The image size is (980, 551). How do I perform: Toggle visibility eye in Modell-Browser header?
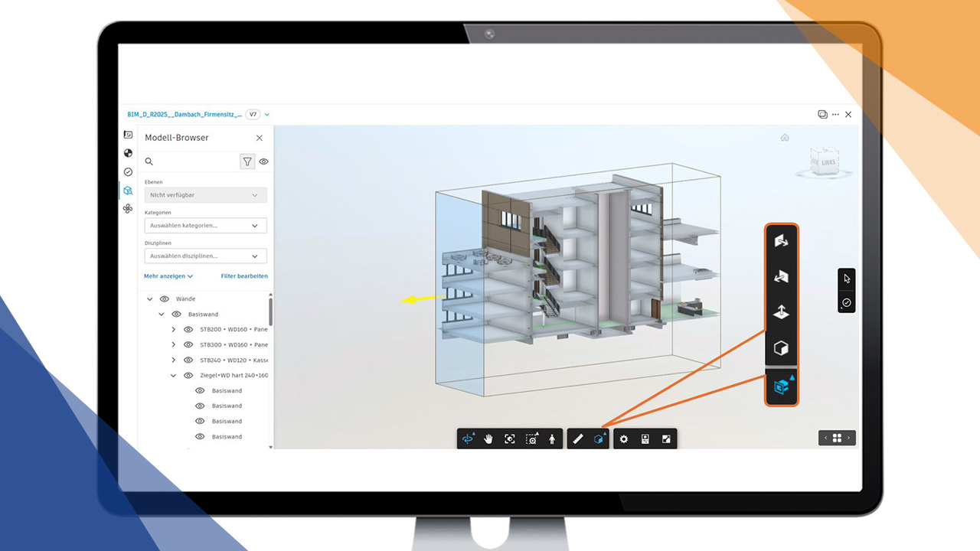coord(263,161)
